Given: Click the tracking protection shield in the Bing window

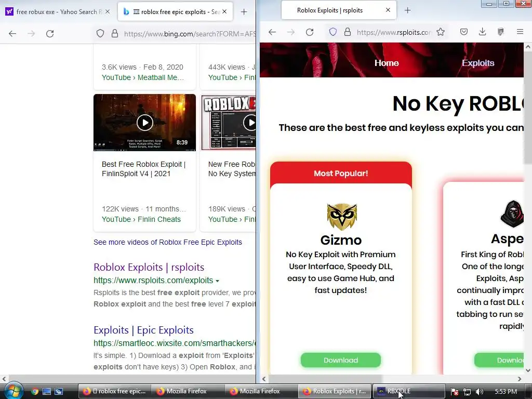Looking at the screenshot, I should (x=100, y=34).
